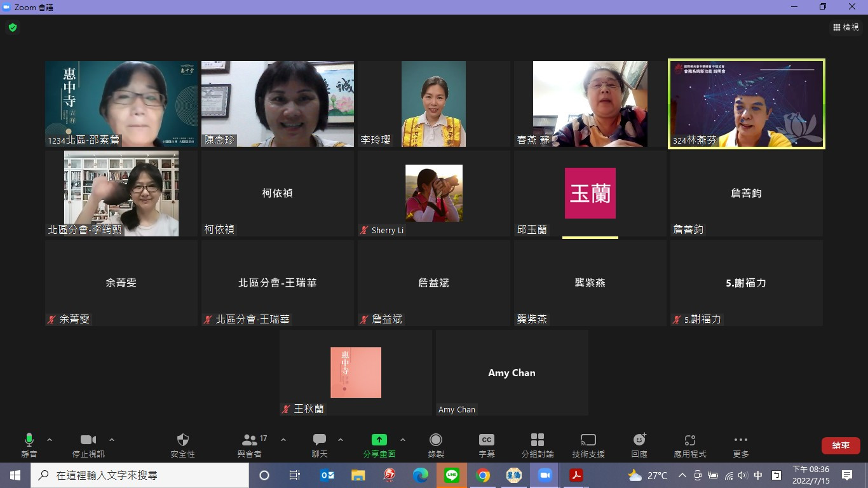Expand video options arrow beside 停止視訊

[112, 440]
